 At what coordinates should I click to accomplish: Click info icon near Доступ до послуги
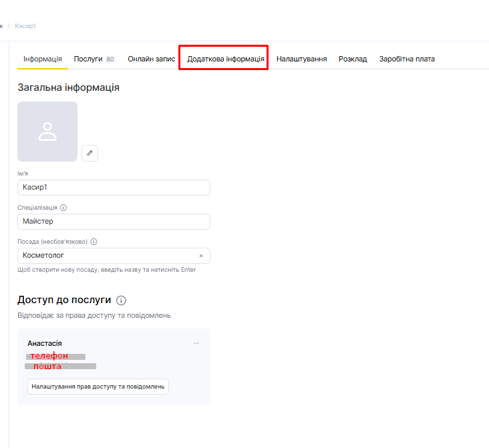122,300
